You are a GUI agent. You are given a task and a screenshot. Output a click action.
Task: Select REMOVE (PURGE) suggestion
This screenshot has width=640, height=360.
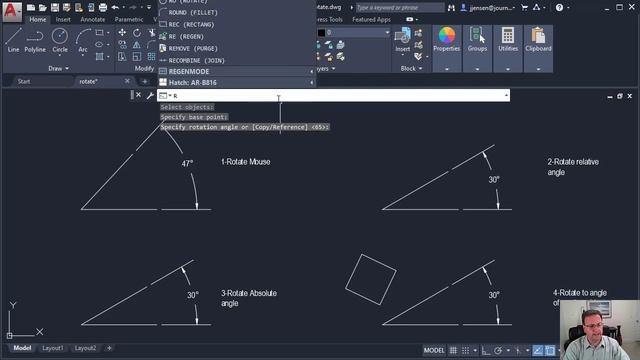237,48
